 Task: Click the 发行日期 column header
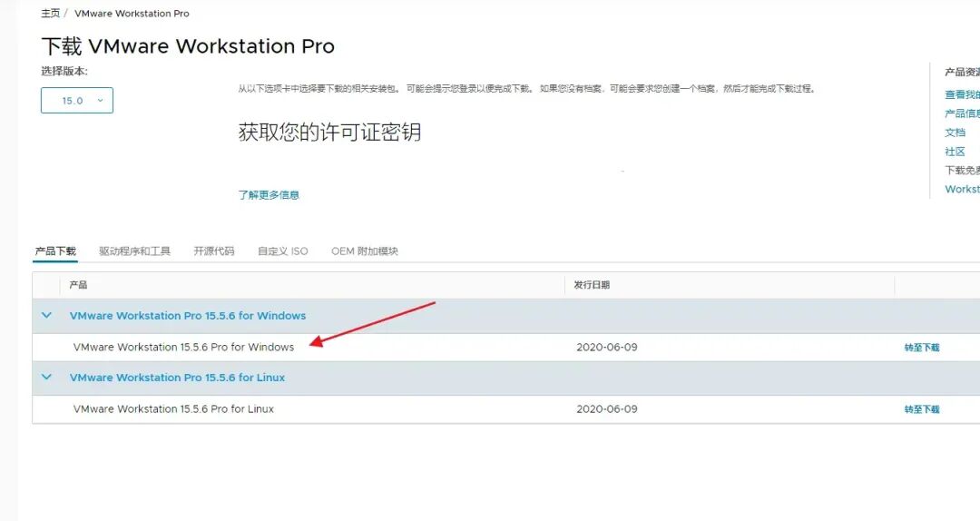pyautogui.click(x=592, y=285)
